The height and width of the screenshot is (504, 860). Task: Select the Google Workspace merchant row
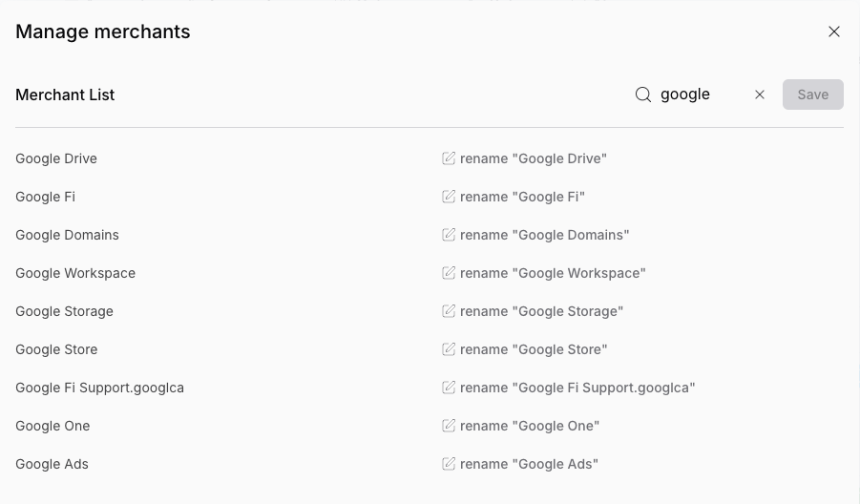point(75,273)
